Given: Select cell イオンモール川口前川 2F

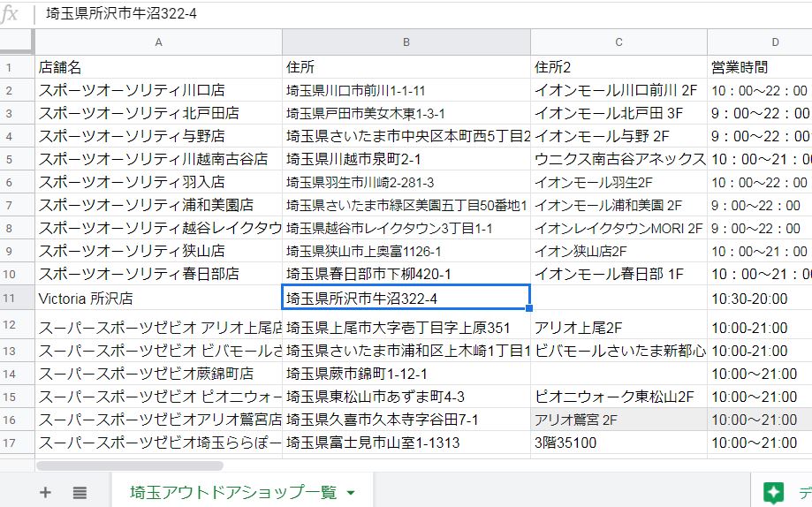Looking at the screenshot, I should [x=618, y=90].
